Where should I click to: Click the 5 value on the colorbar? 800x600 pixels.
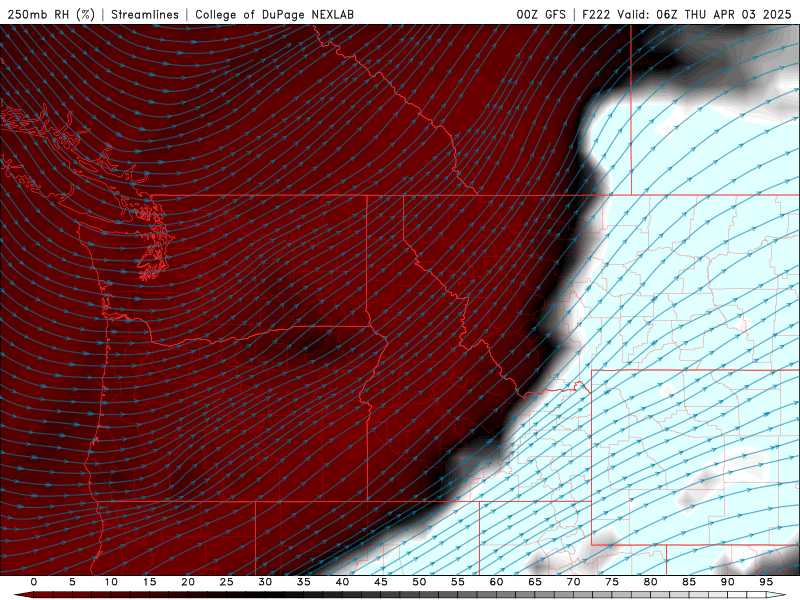click(72, 582)
